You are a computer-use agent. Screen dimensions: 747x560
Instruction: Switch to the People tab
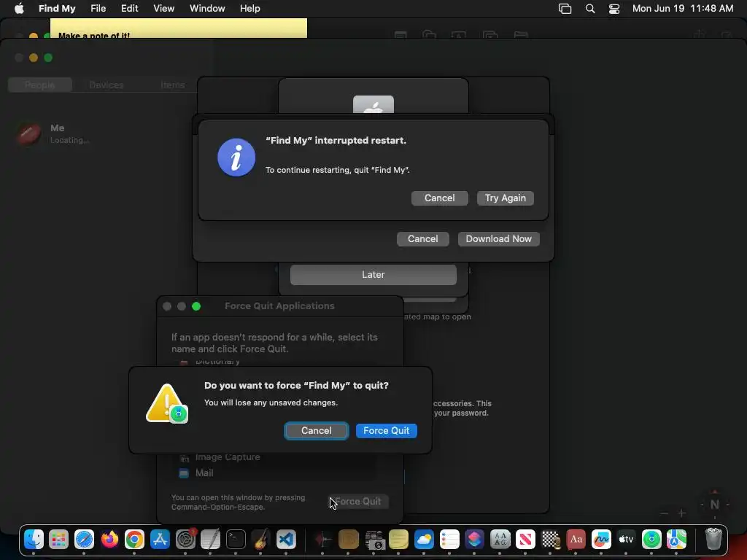pyautogui.click(x=40, y=85)
